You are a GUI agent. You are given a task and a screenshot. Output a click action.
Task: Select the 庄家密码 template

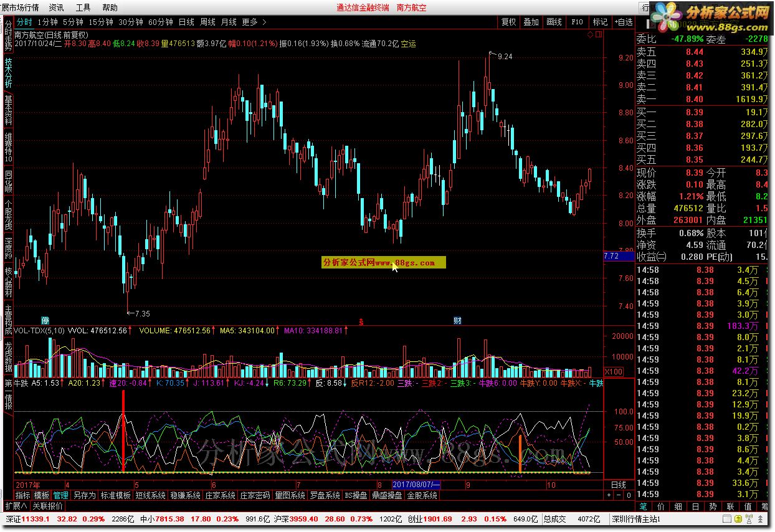255,495
